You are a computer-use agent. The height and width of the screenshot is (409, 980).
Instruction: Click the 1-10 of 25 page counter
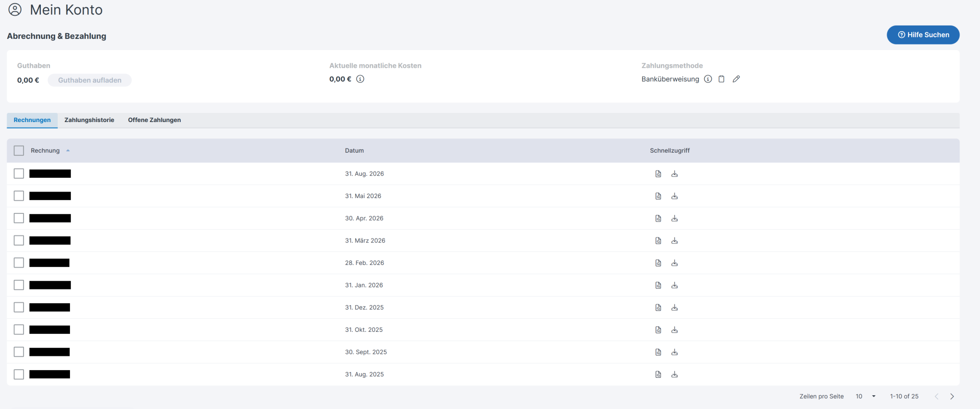(904, 396)
